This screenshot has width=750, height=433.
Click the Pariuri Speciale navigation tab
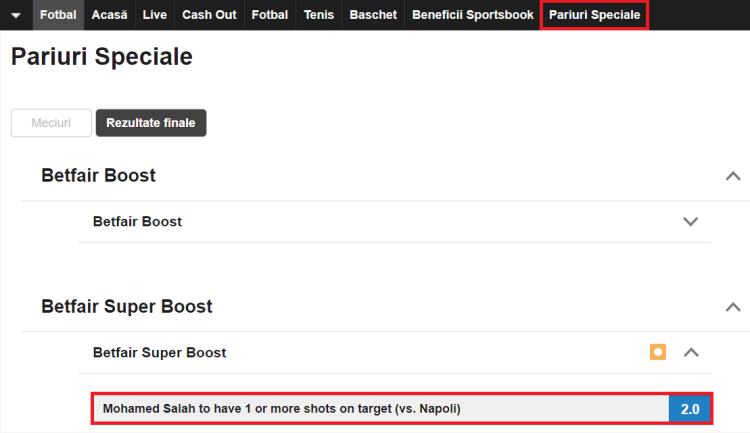coord(594,15)
